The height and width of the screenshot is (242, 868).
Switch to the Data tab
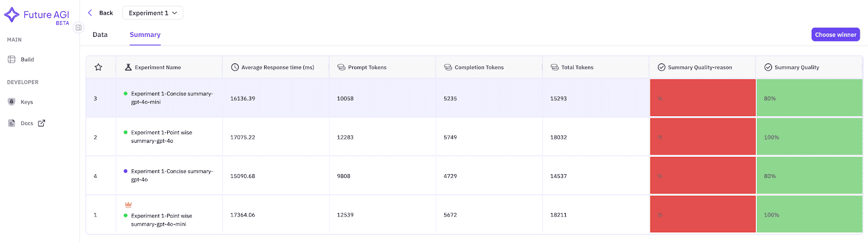click(100, 35)
